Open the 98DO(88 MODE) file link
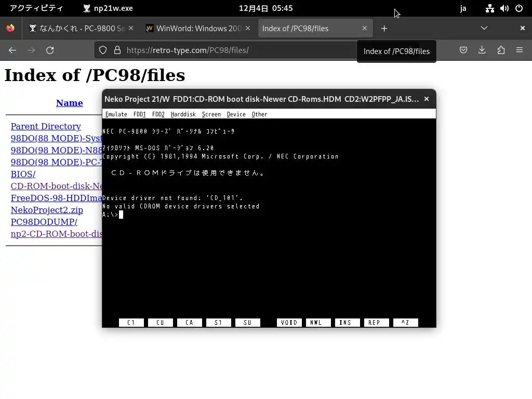 click(56, 138)
